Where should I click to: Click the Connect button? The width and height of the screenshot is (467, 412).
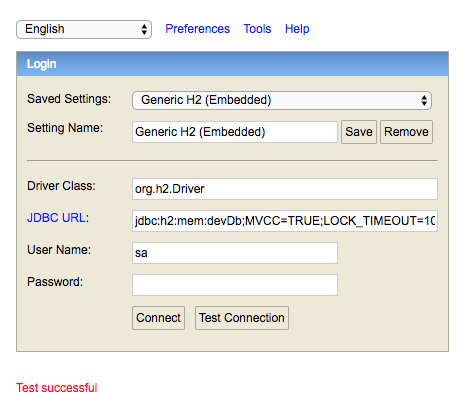[x=158, y=318]
